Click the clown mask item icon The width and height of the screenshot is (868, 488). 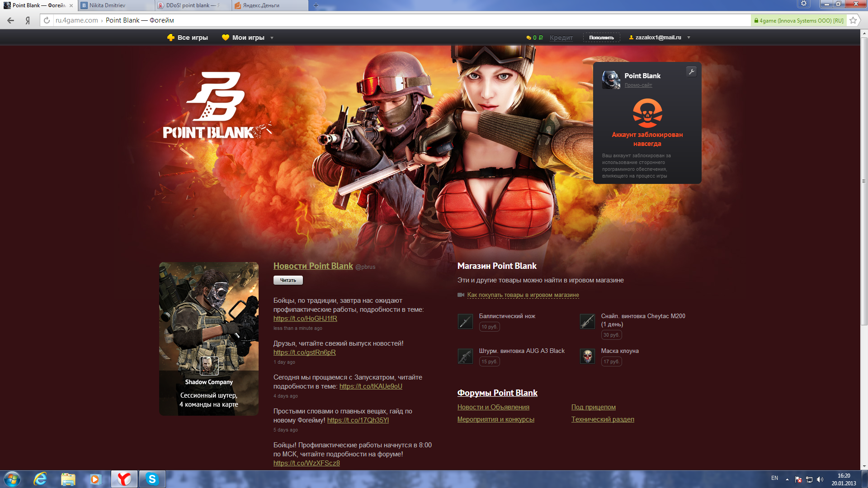(x=587, y=356)
